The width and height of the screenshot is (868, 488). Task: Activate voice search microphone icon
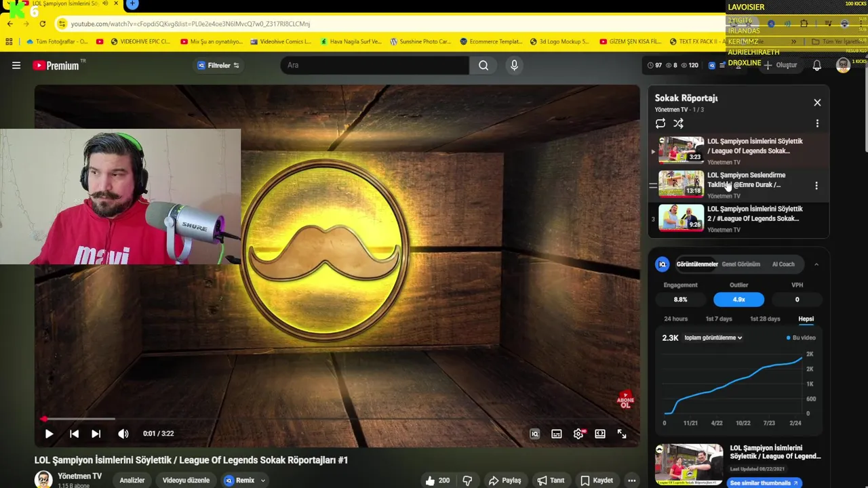(x=514, y=65)
